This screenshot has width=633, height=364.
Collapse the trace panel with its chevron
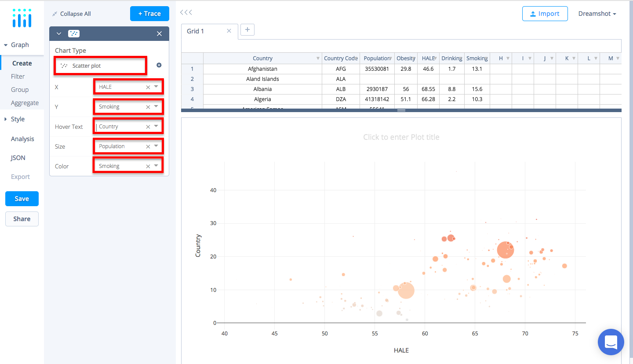point(58,33)
